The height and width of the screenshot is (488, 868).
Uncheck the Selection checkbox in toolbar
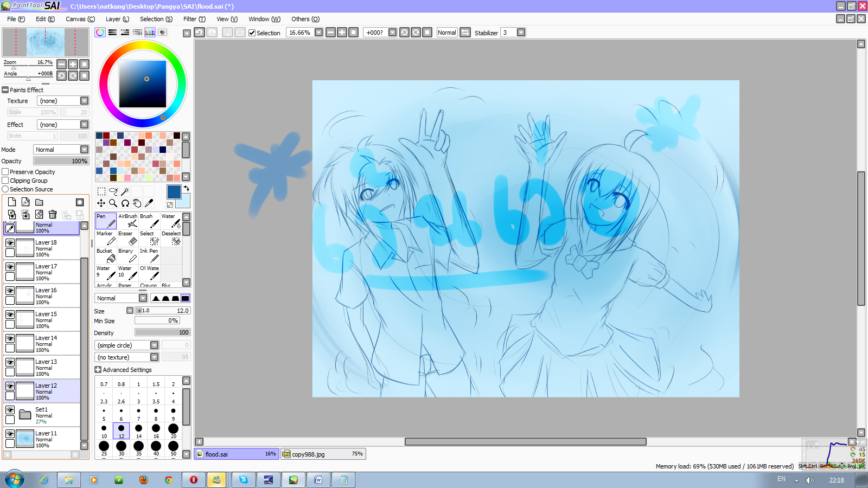pyautogui.click(x=252, y=33)
